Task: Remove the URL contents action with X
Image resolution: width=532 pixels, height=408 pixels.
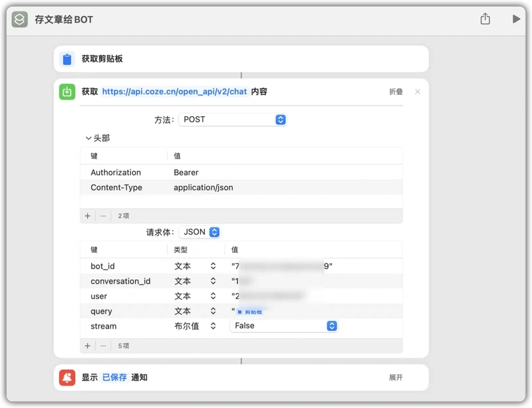Action: [418, 92]
